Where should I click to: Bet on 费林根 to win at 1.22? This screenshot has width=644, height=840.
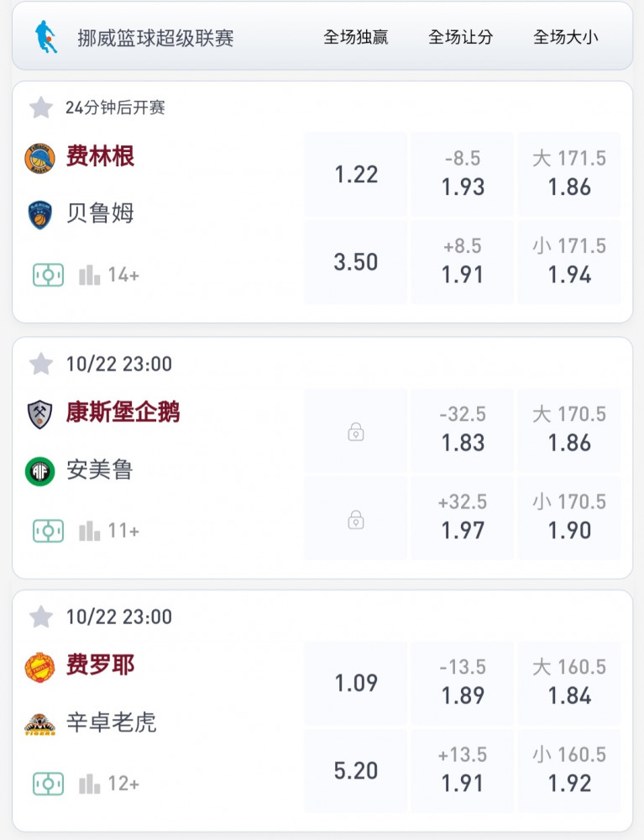(x=355, y=174)
